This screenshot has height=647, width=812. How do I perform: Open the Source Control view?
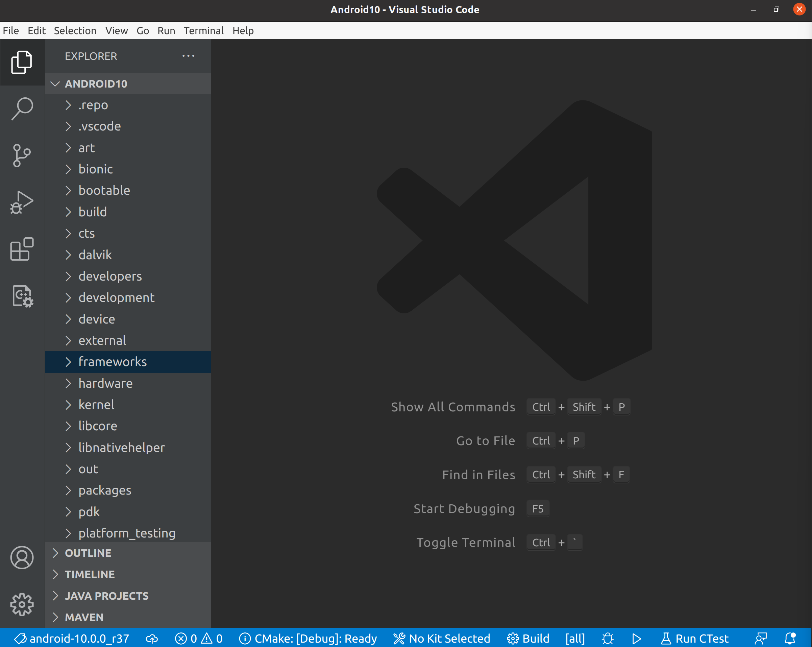pos(22,155)
